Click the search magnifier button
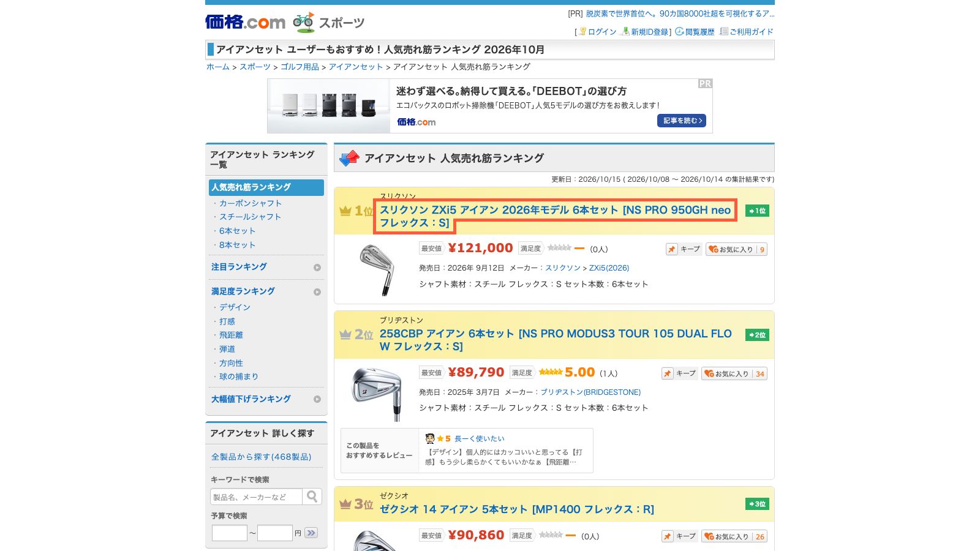The height and width of the screenshot is (551, 980). (312, 497)
